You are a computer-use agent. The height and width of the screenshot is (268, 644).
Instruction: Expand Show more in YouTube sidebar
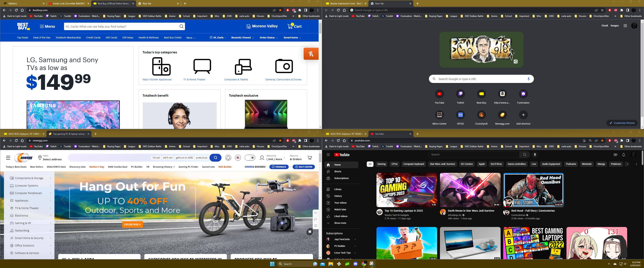(340, 223)
